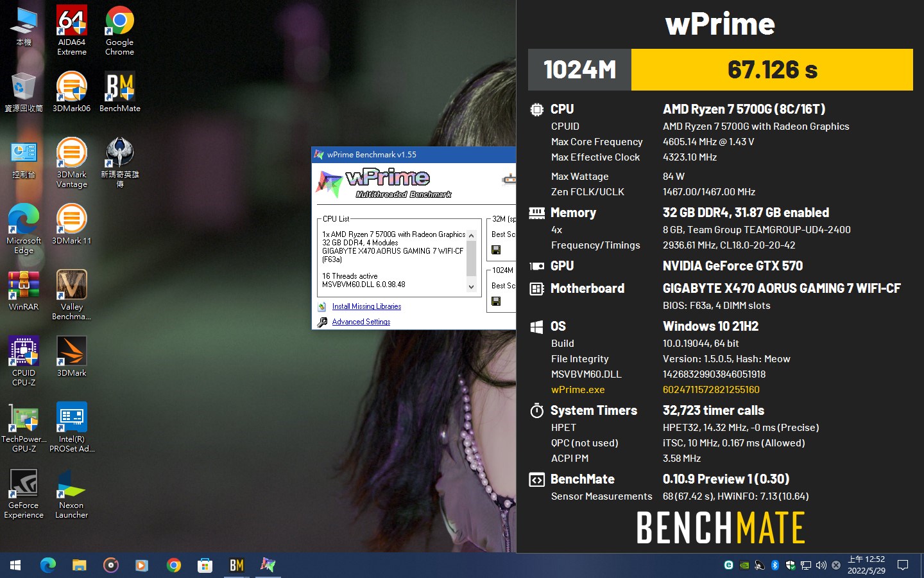Open Google Chrome from the taskbar
924x578 pixels.
coord(173,565)
